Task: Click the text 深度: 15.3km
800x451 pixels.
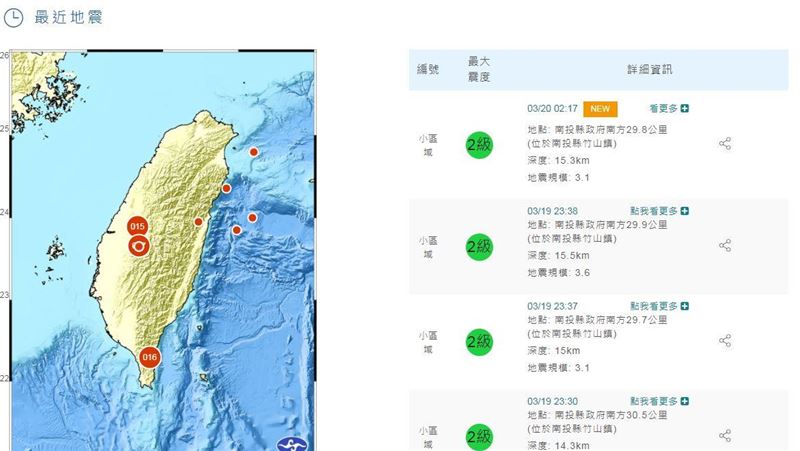Action: (559, 160)
